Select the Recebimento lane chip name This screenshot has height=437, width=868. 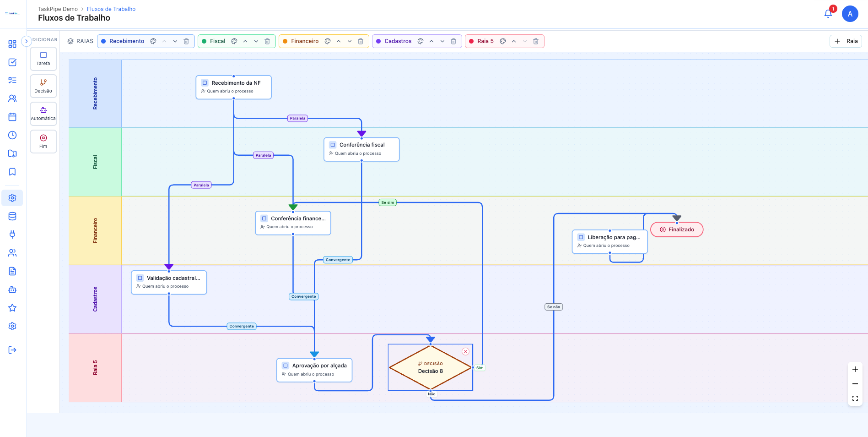(x=127, y=41)
